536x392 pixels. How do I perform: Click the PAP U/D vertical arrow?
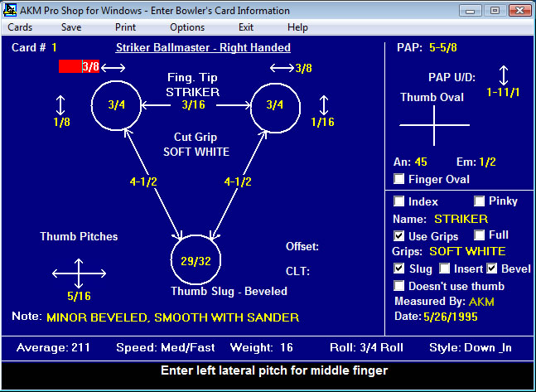(503, 75)
